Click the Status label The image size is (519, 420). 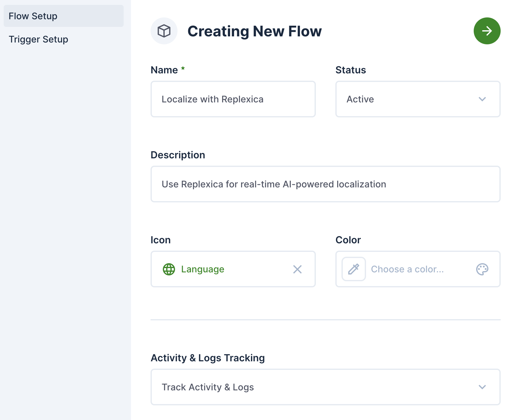tap(351, 70)
